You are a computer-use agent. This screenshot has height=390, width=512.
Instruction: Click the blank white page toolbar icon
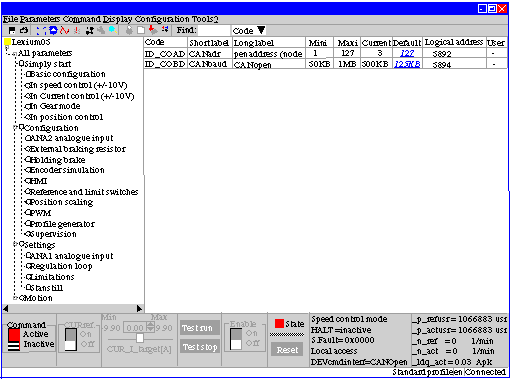pyautogui.click(x=141, y=30)
